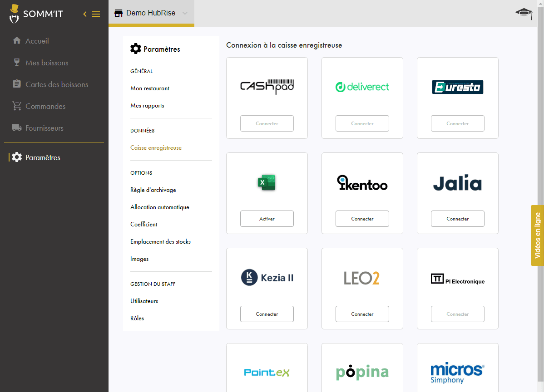Click Connecter under Deliverect
Screen dimensions: 544x392
(x=362, y=123)
